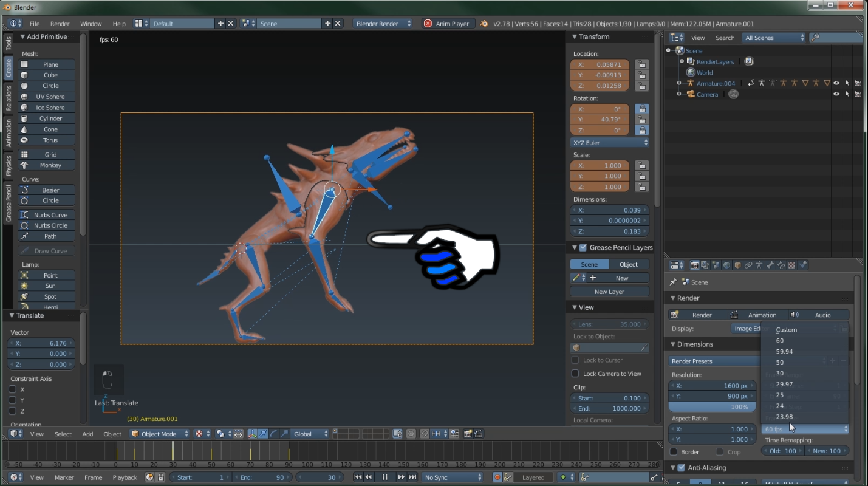Screen dimensions: 868x486
Task: Toggle renderability camera icon for Camera row
Action: point(858,94)
